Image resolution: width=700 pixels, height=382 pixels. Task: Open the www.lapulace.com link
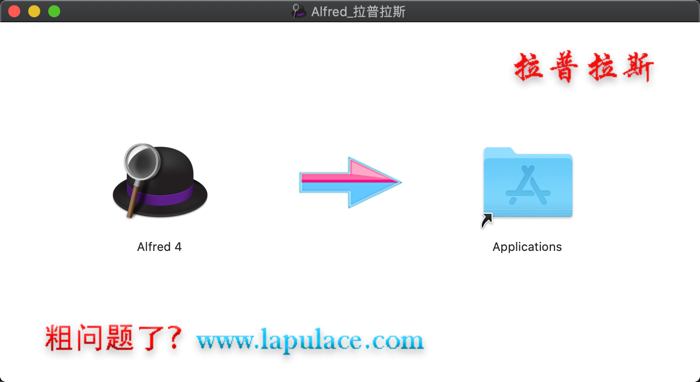[310, 340]
